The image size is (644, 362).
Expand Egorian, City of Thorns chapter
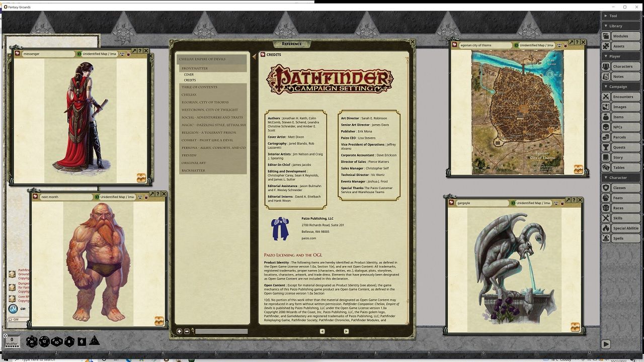213,102
